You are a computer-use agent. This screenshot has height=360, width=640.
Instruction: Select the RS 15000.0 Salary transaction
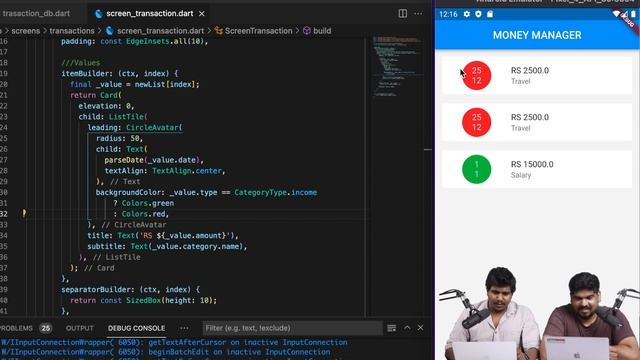point(537,169)
